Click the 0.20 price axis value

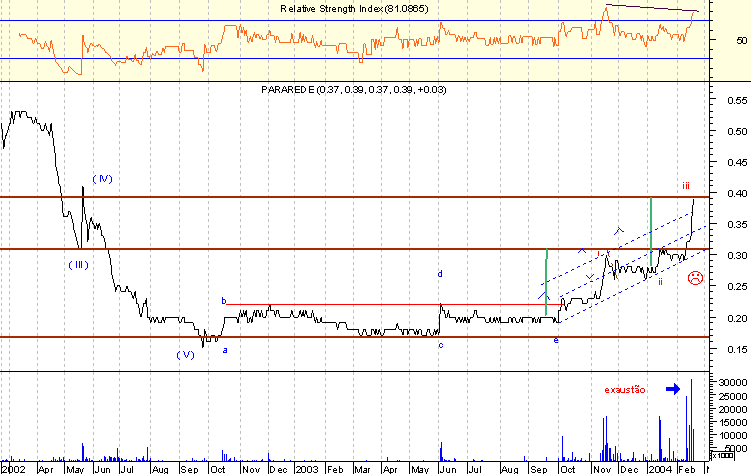(737, 318)
